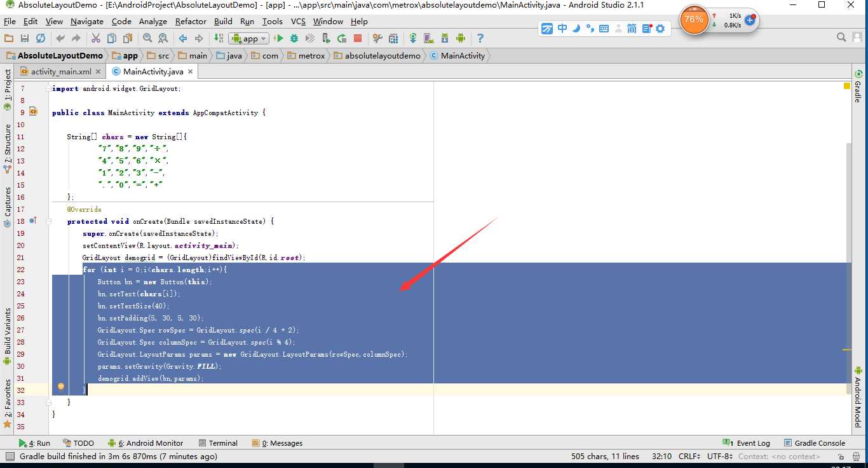Click the Open folder toolbar icon
868x468 pixels.
(9, 38)
